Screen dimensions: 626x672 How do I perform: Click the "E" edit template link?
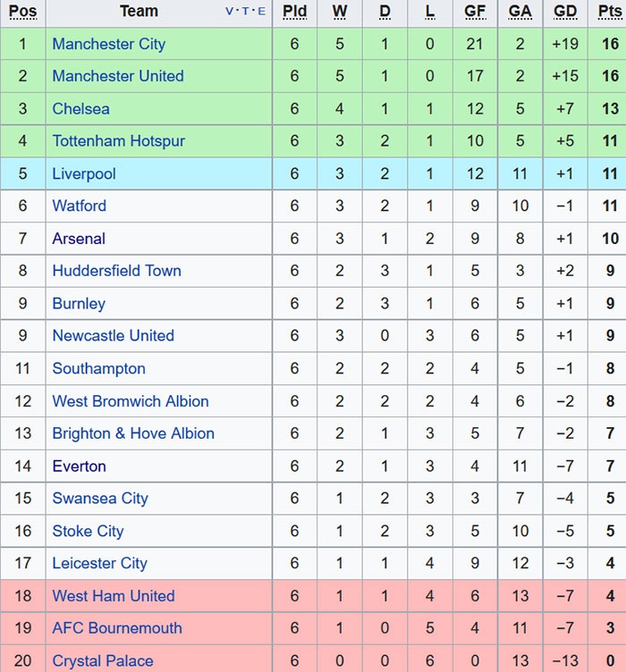click(261, 12)
